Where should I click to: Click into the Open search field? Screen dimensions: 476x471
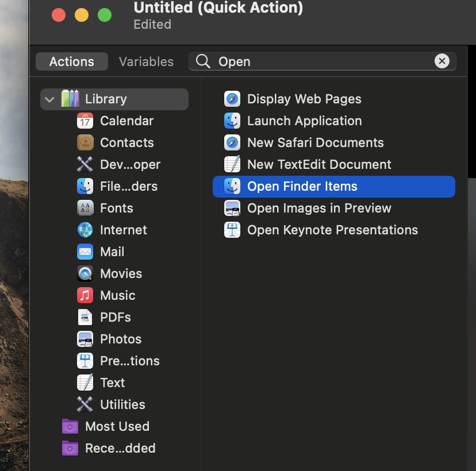click(322, 61)
